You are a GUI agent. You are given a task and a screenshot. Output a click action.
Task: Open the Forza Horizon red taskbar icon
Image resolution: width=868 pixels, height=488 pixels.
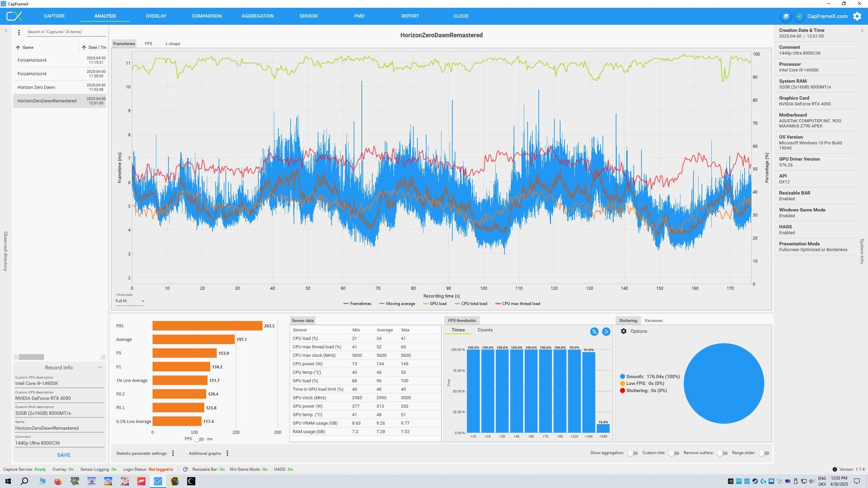coord(141,481)
